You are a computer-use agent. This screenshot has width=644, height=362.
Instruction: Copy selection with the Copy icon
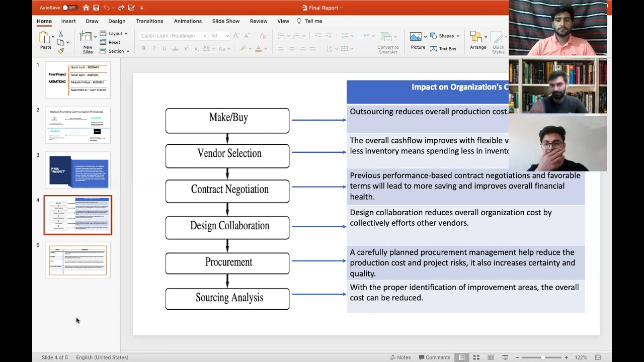(60, 42)
